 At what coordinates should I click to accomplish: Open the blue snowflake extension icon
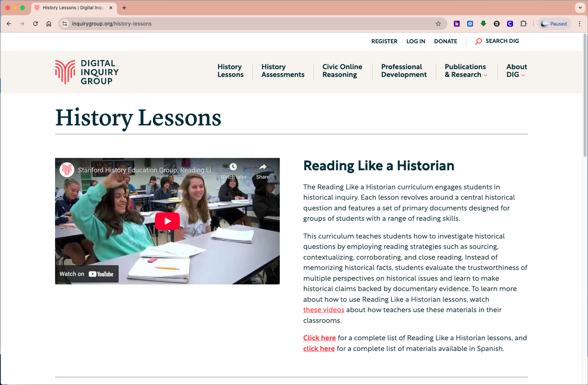click(470, 24)
